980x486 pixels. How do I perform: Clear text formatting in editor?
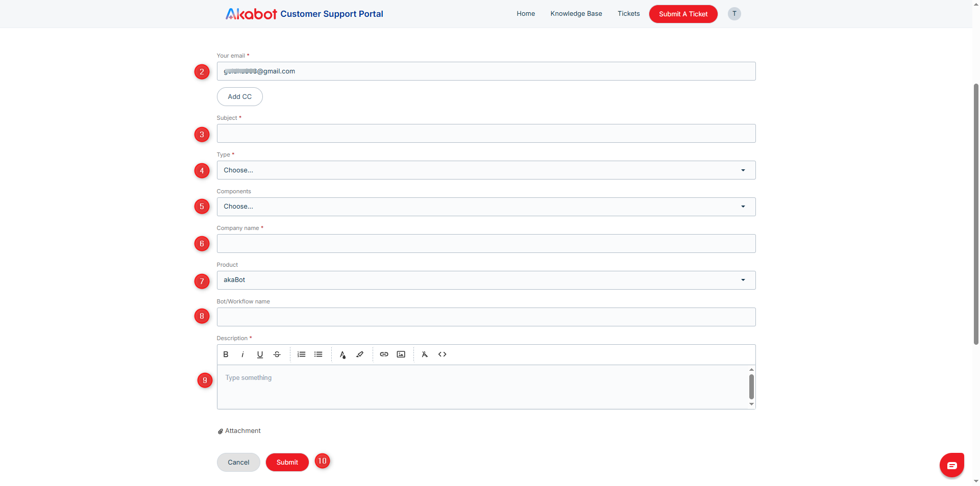coord(425,354)
